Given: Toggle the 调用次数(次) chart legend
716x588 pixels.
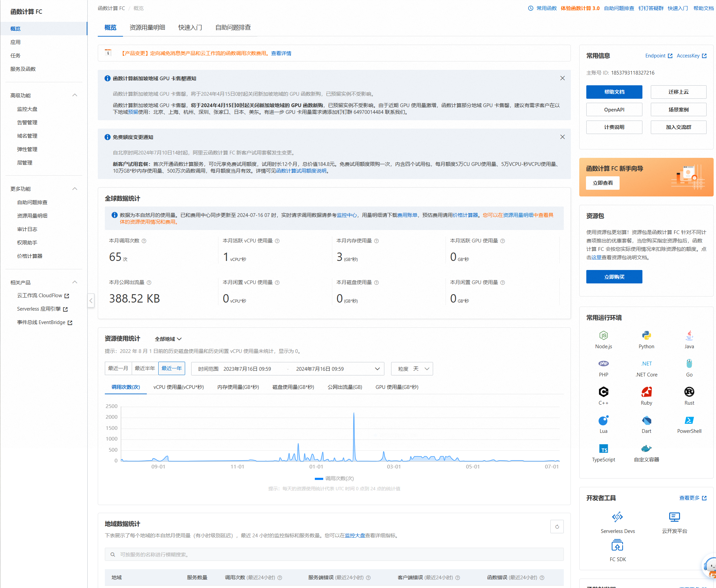Looking at the screenshot, I should click(334, 479).
